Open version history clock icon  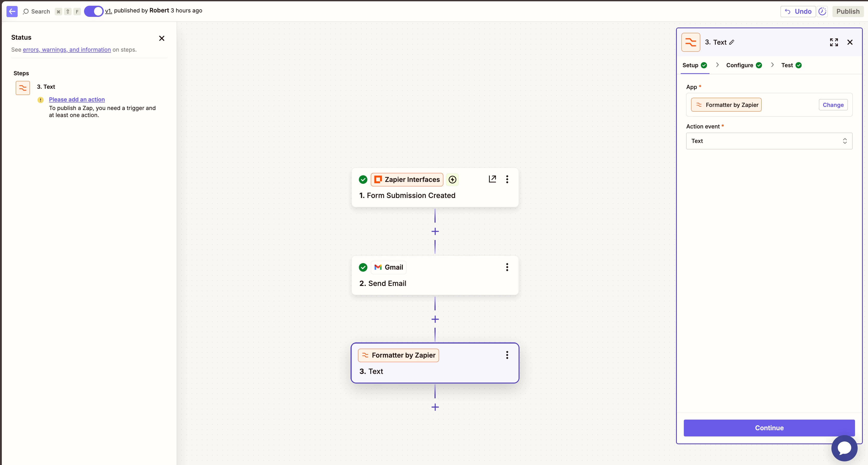(x=822, y=11)
